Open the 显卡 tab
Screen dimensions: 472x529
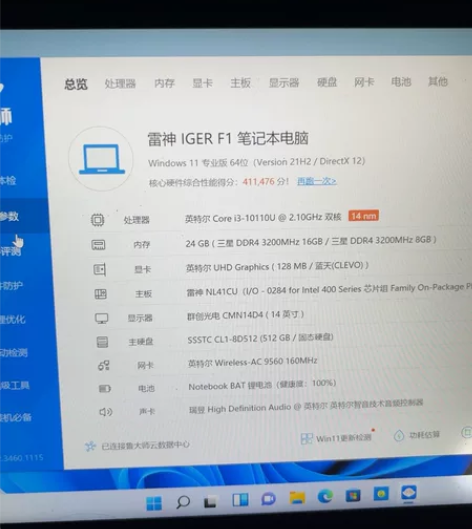click(202, 83)
